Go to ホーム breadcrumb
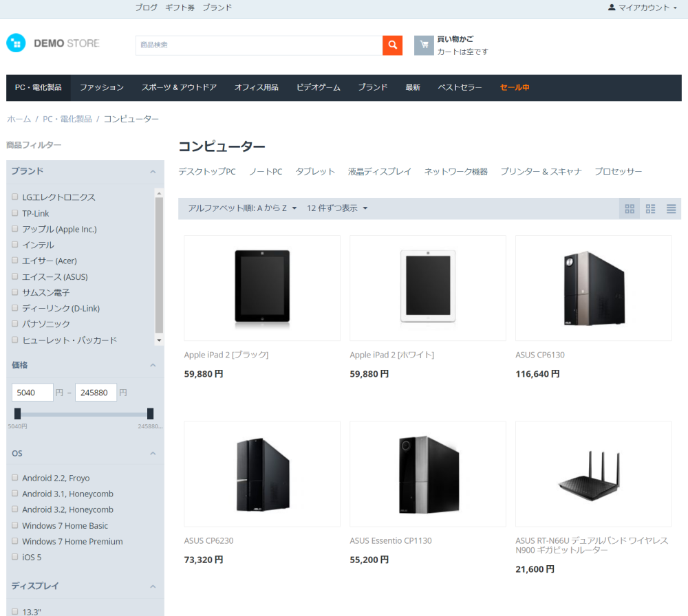The image size is (688, 616). point(19,119)
